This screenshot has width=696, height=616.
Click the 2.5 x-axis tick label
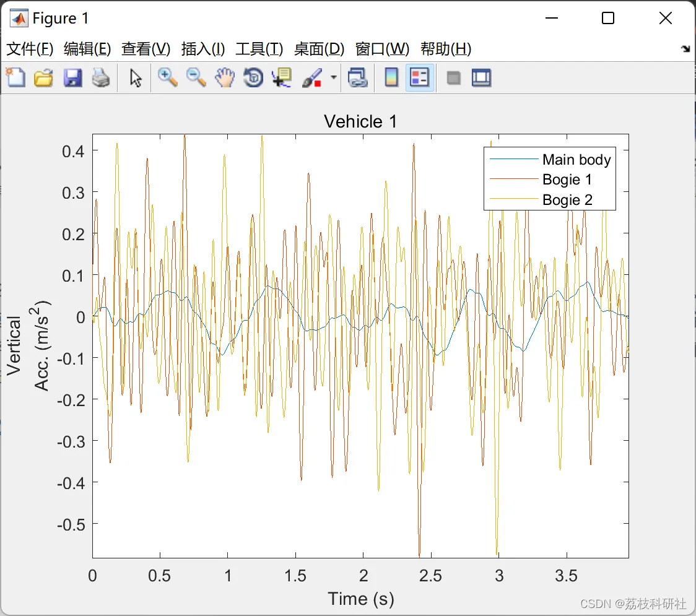430,576
